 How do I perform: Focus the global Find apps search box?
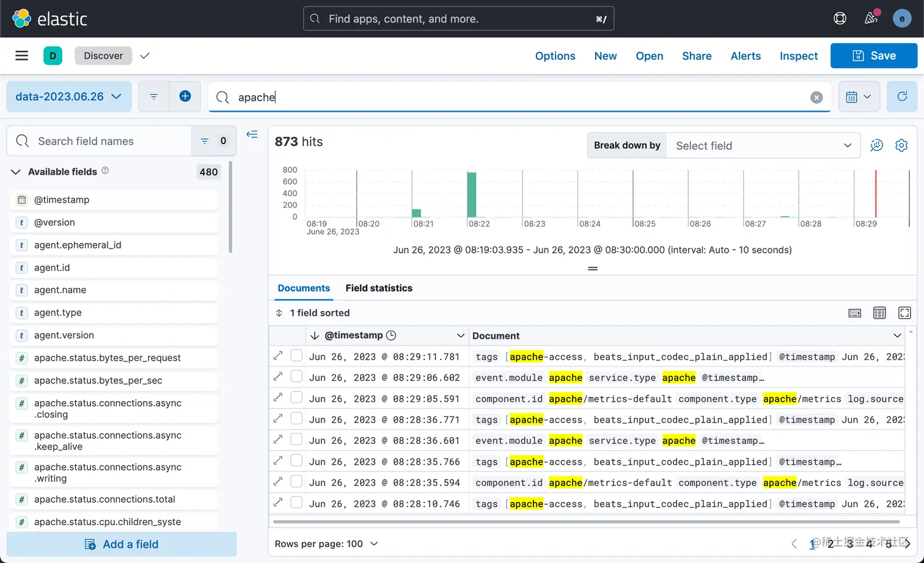[x=458, y=18]
